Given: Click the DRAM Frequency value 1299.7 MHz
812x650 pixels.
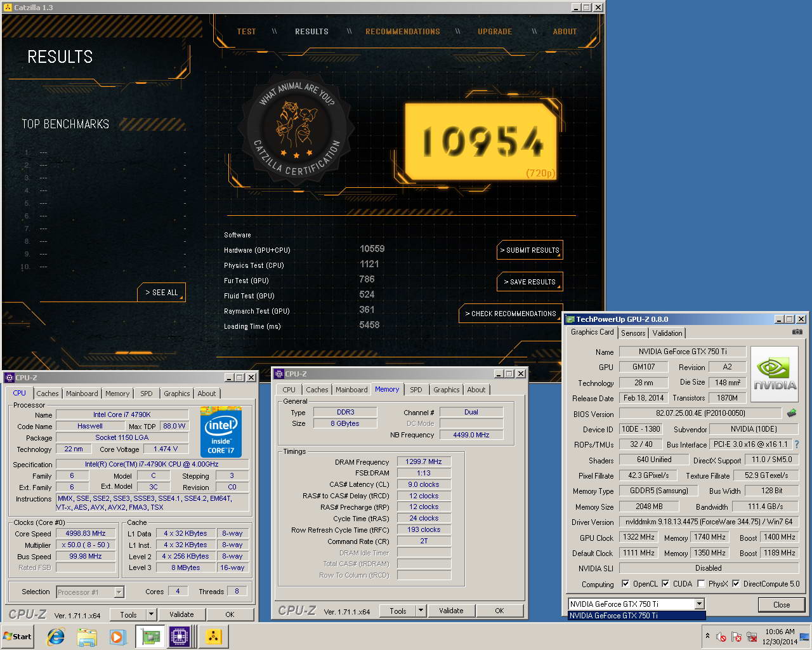Looking at the screenshot, I should tap(424, 461).
